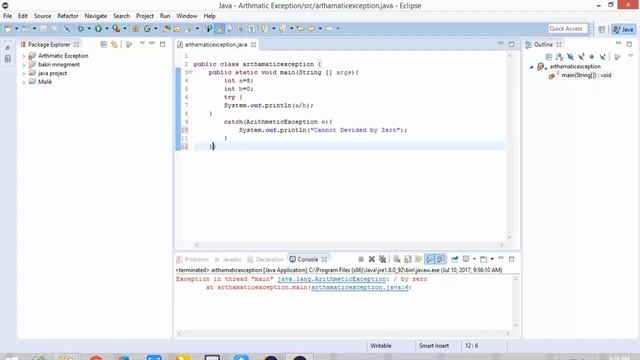Collapse arthamaticexception class in Outline
Viewport: 640px width, 360px height.
tap(531, 67)
